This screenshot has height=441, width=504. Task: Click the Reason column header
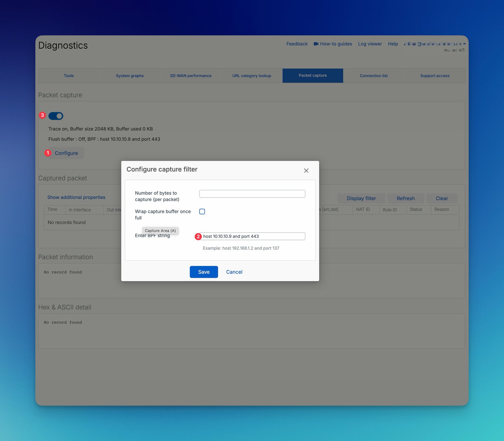(445, 209)
